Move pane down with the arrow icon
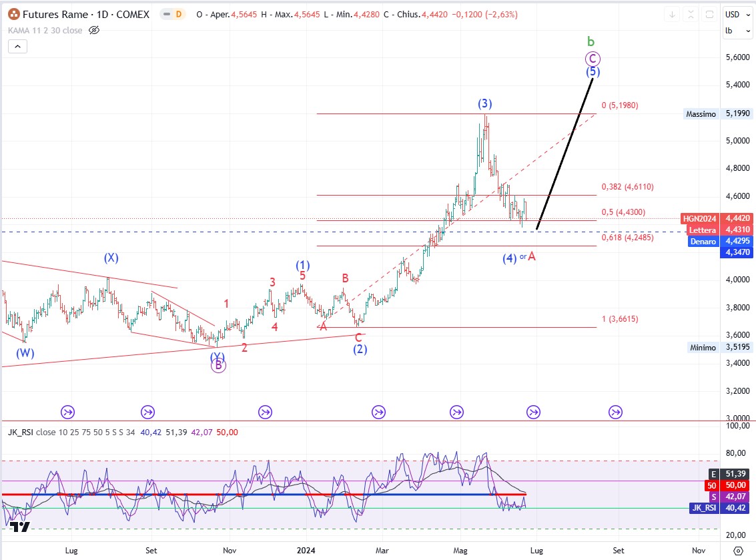Image resolution: width=756 pixels, height=560 pixels. pyautogui.click(x=672, y=15)
